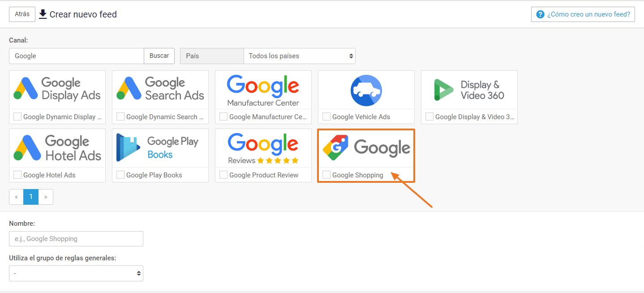Select the Google Display Ads logo thumbnail
This screenshot has width=644, height=293.
click(x=57, y=89)
